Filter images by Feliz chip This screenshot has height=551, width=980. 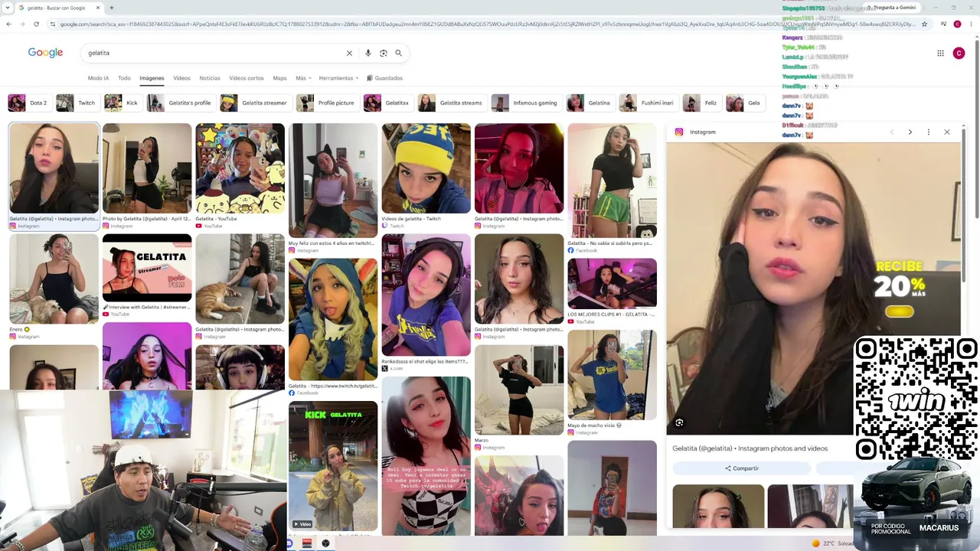pos(701,103)
